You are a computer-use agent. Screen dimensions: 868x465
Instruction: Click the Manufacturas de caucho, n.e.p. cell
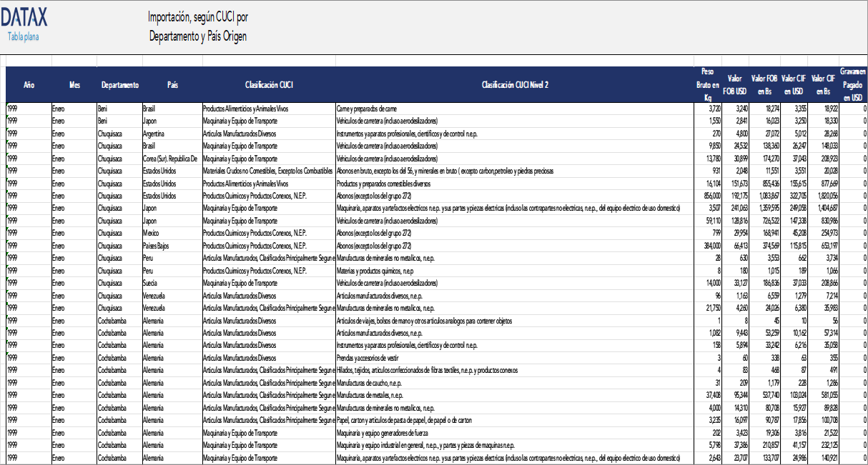370,383
